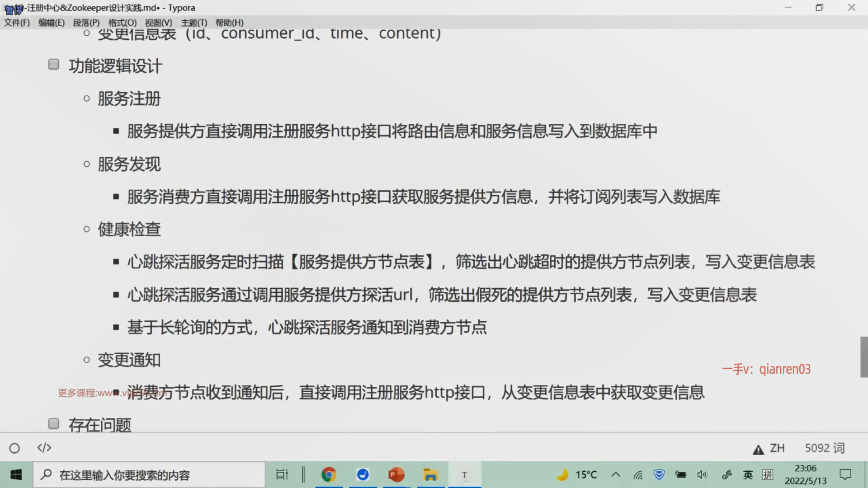868x488 pixels.
Task: Toggle the 英 input language indicator
Action: [748, 474]
